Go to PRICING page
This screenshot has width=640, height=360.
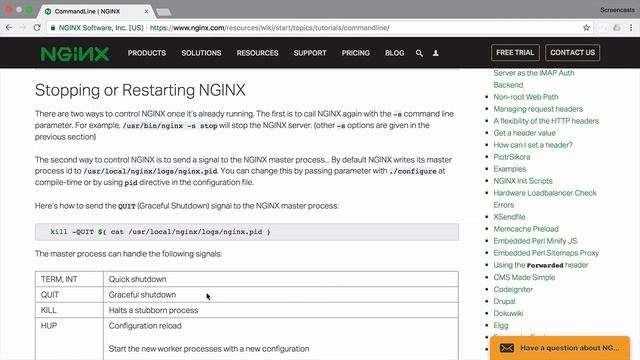[x=356, y=53]
